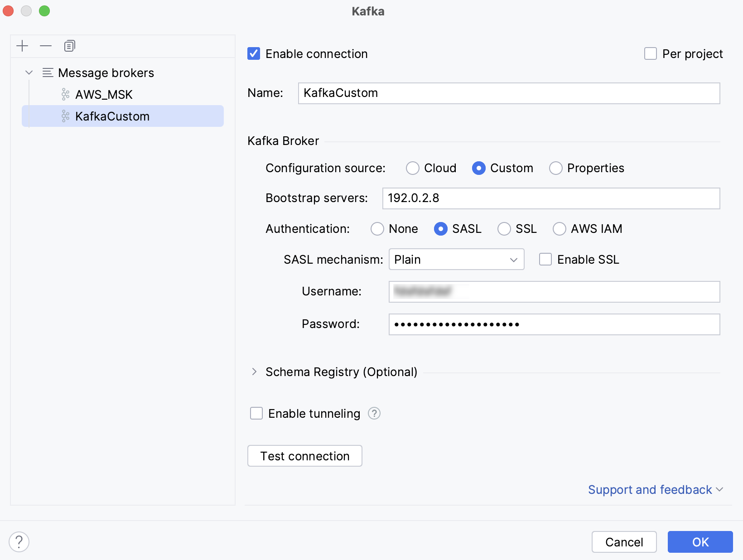Enable the Per project checkbox
The image size is (743, 560).
click(651, 53)
